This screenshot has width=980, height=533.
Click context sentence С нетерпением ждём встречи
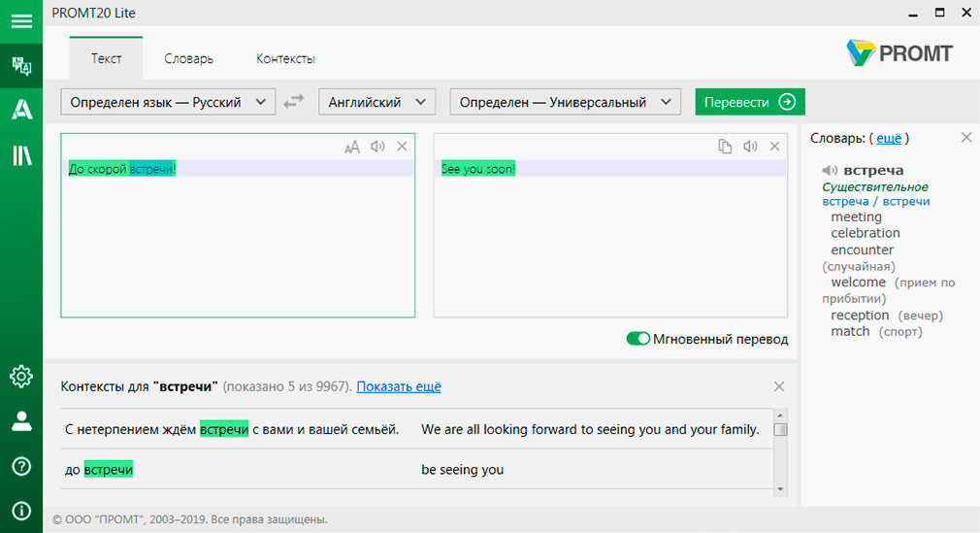pyautogui.click(x=232, y=429)
